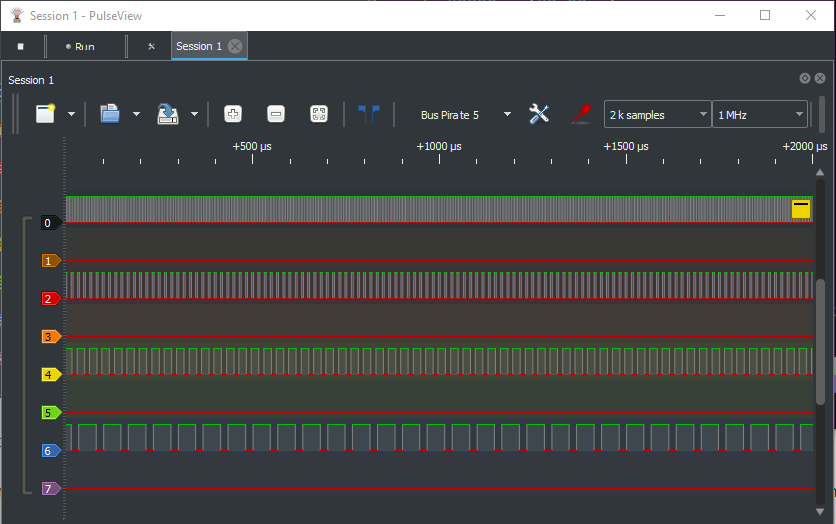The height and width of the screenshot is (524, 836).
Task: Select channel 2 red label
Action: 51,299
